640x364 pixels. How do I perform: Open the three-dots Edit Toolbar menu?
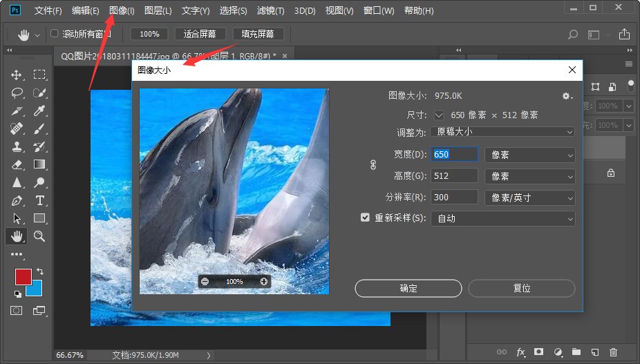pos(17,254)
